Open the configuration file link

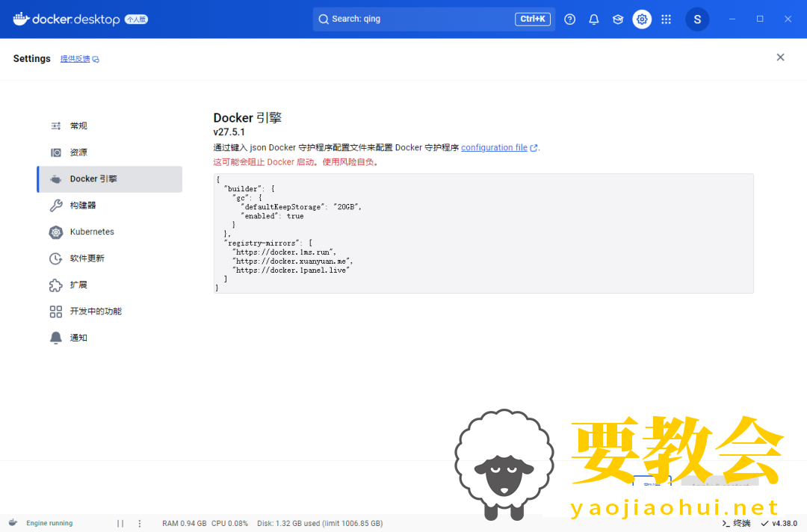(x=494, y=148)
